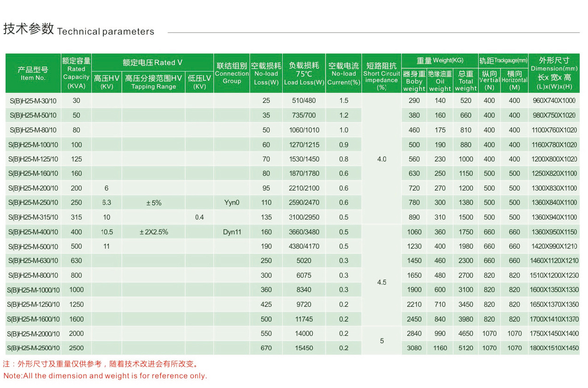The height and width of the screenshot is (388, 588).
Task: Click the Connection Group header
Action: [232, 73]
